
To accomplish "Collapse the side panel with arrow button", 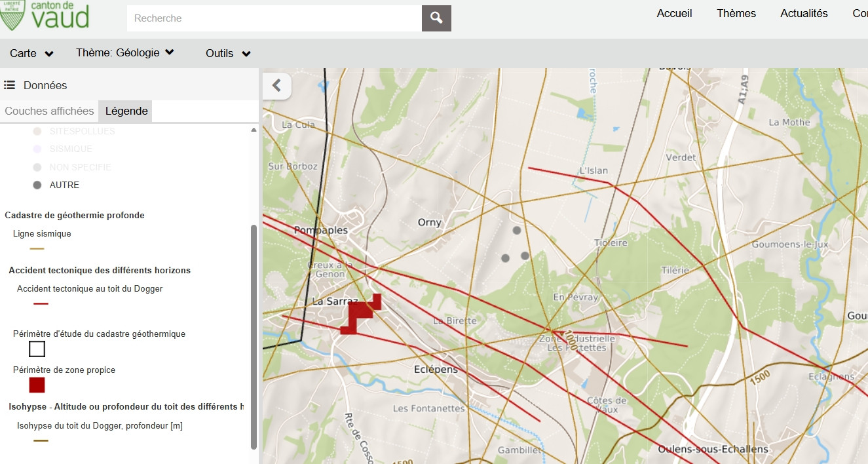I will click(x=276, y=85).
